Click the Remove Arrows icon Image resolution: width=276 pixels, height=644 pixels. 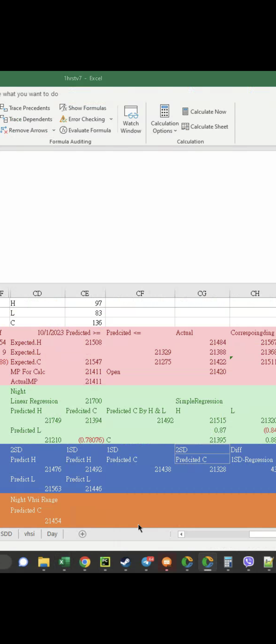[4, 130]
